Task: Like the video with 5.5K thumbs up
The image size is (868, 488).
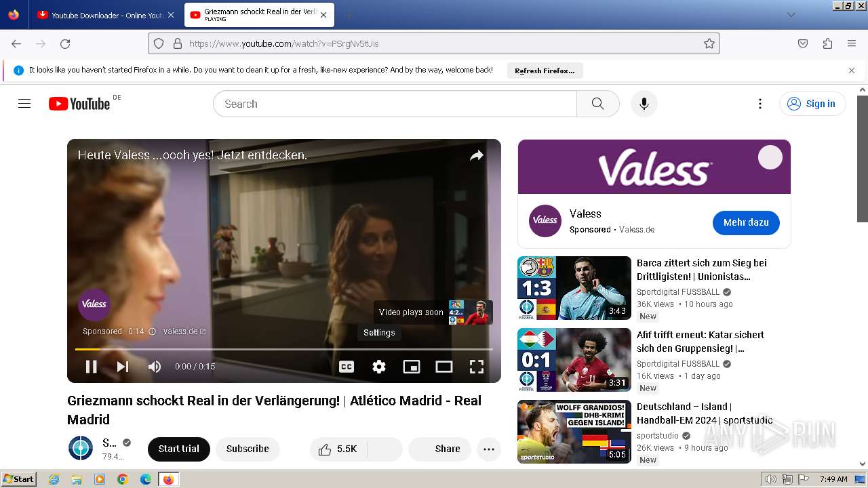Action: coord(338,449)
